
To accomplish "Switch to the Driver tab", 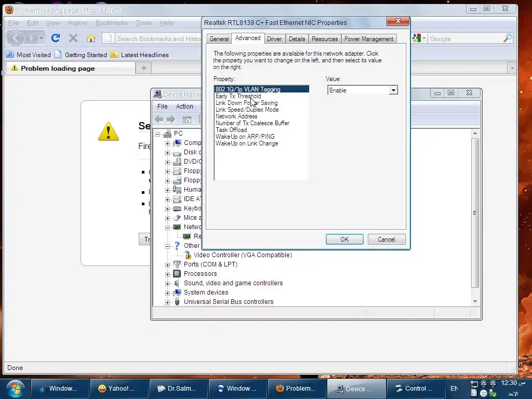I will (274, 38).
